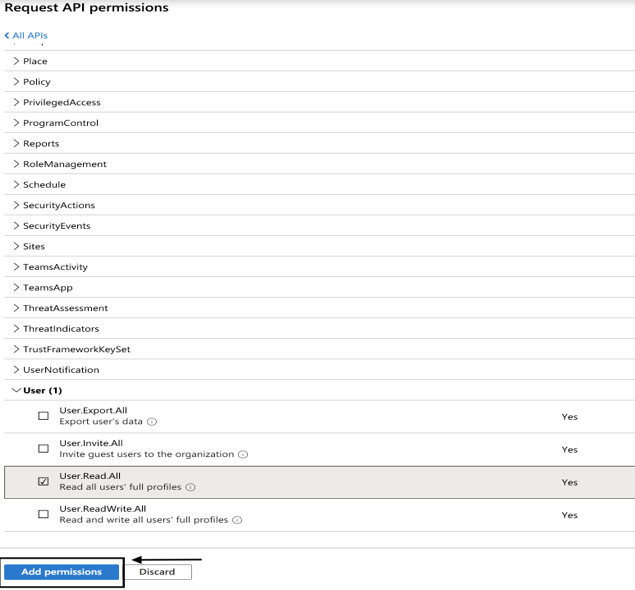Image resolution: width=635 pixels, height=590 pixels.
Task: Expand the Place permissions group
Action: (x=34, y=61)
